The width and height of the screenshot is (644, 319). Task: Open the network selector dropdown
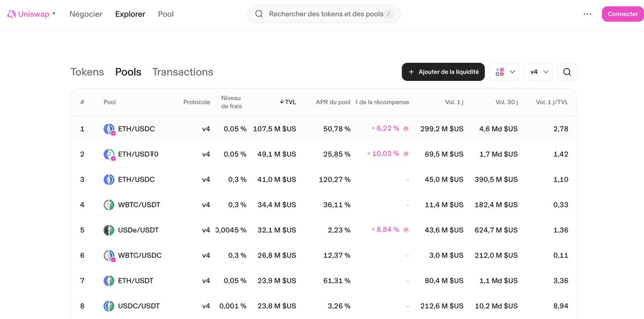tap(504, 72)
